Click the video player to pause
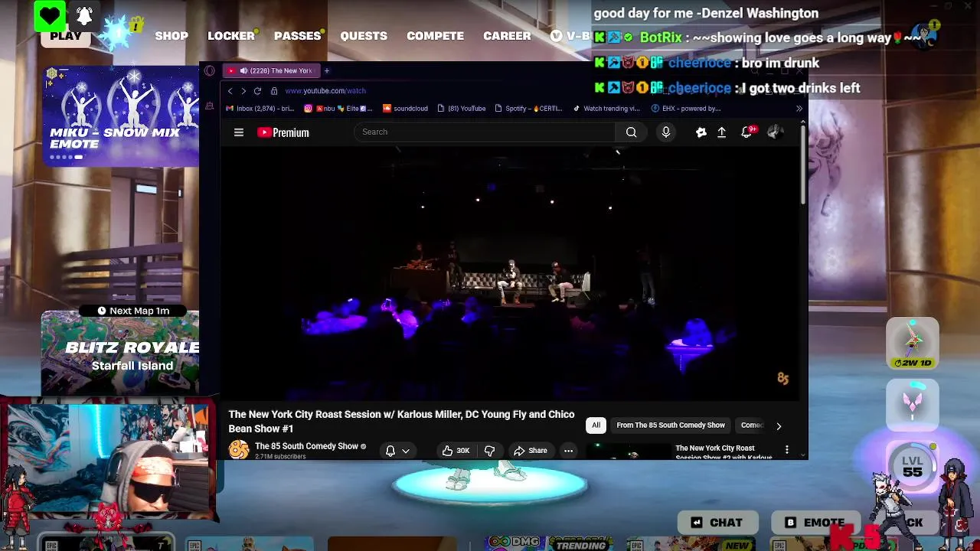 coord(510,272)
